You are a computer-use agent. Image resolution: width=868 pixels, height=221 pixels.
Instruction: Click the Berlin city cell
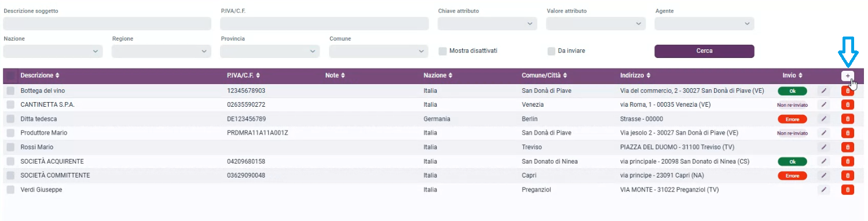click(530, 119)
